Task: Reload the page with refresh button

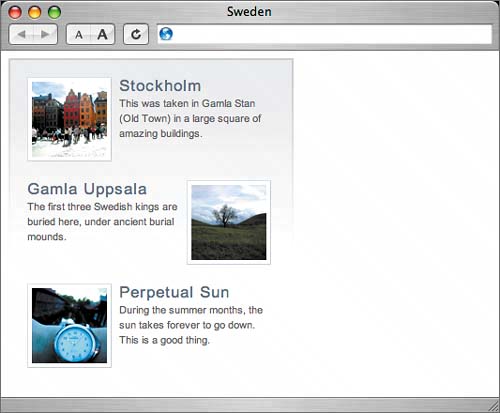Action: click(136, 34)
